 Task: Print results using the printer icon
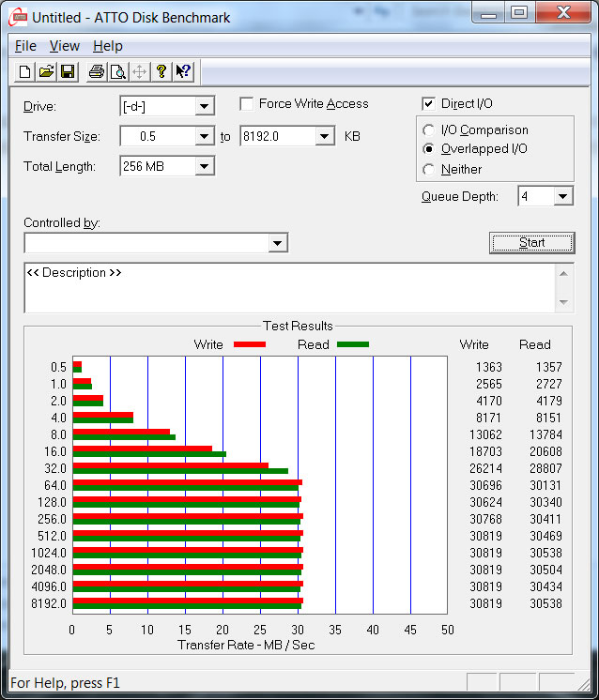[97, 71]
